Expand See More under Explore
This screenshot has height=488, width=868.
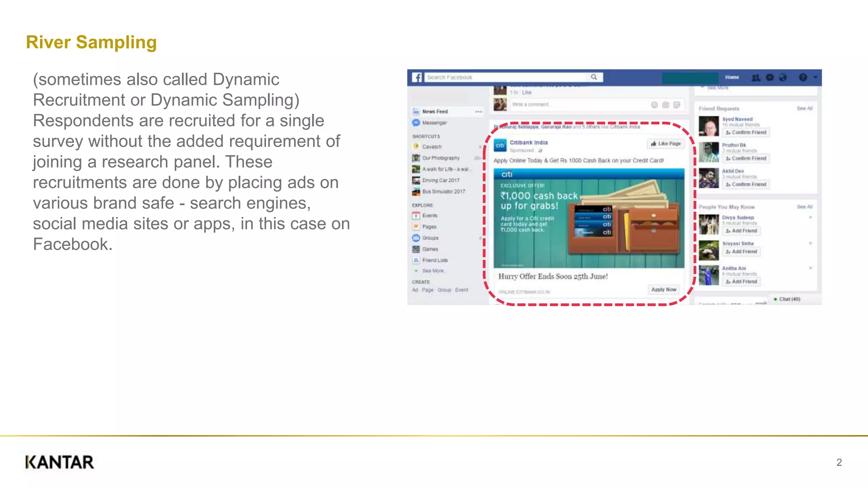[x=432, y=271]
